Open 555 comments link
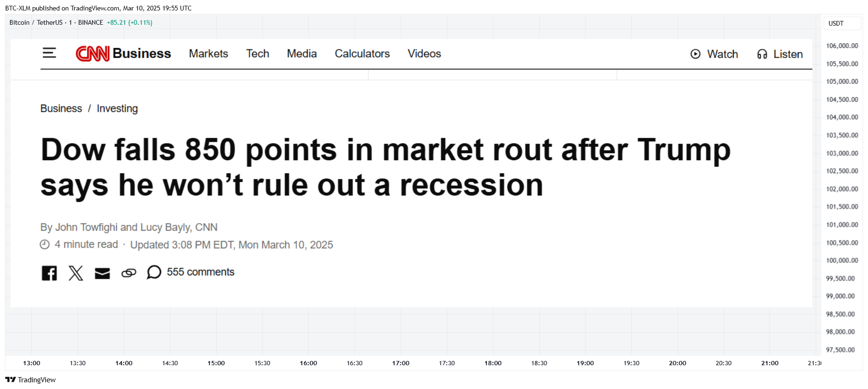The image size is (868, 389). click(200, 272)
